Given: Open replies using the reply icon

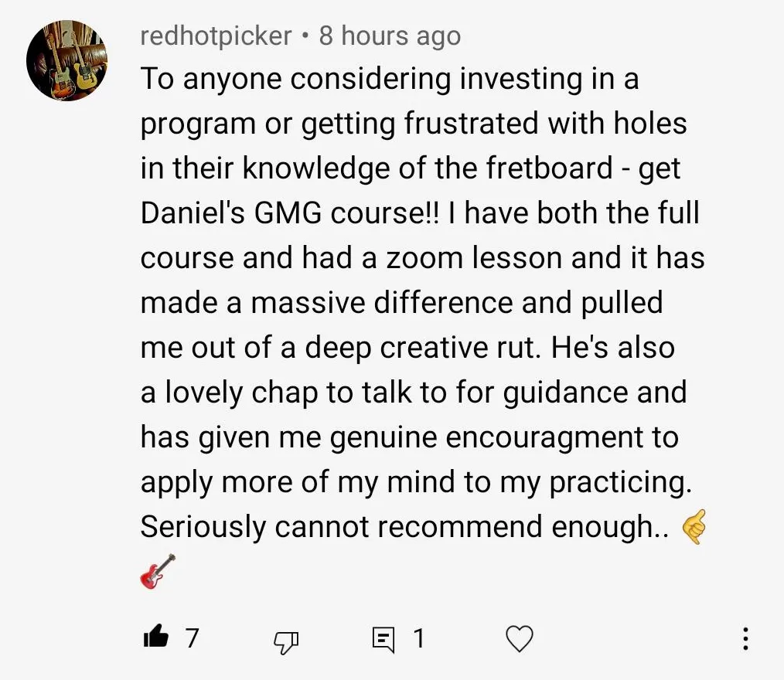Looking at the screenshot, I should click(383, 638).
